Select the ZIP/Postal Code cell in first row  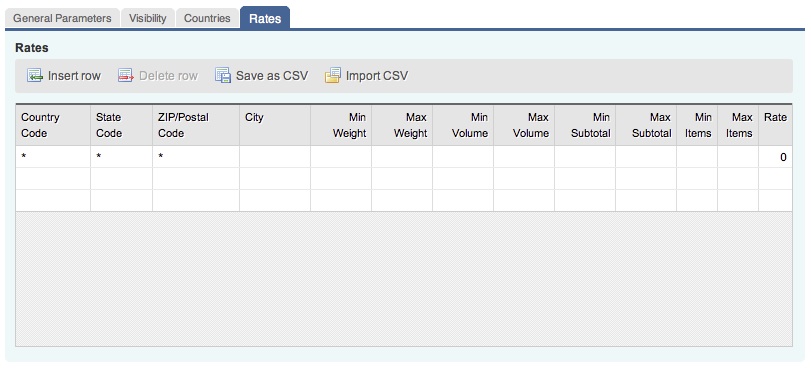click(196, 156)
